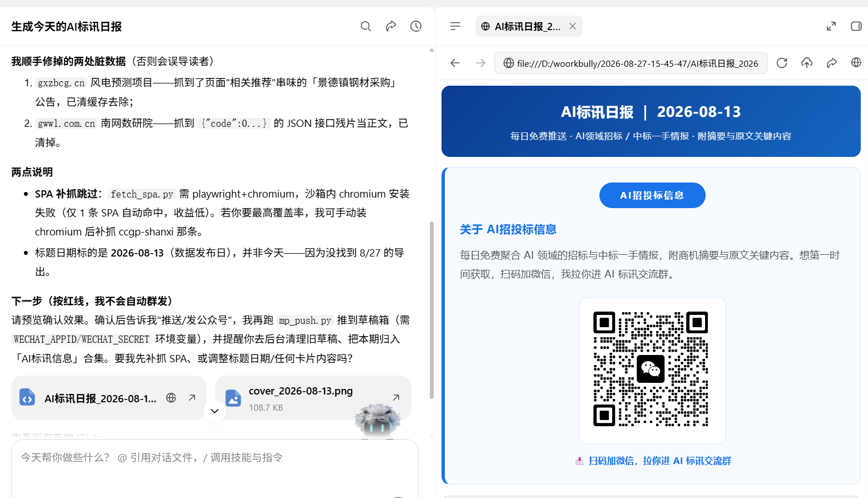
Task: Open page in browser globe icon
Action: point(856,63)
